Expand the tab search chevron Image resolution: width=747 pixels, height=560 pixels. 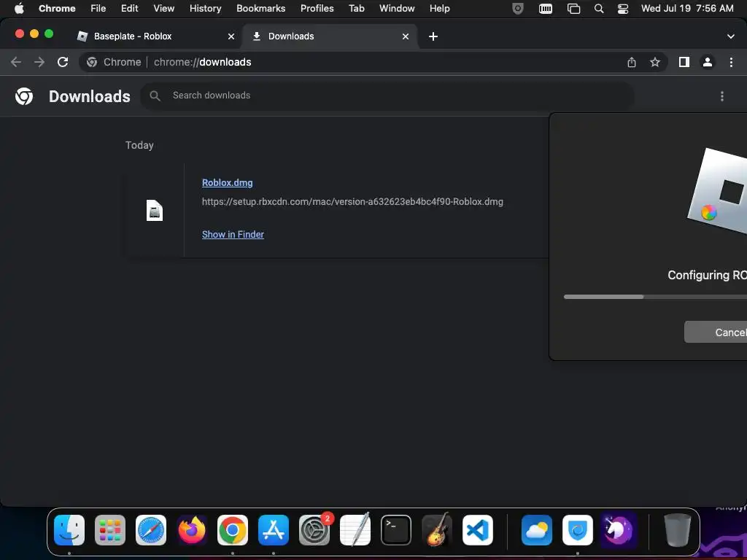(731, 36)
